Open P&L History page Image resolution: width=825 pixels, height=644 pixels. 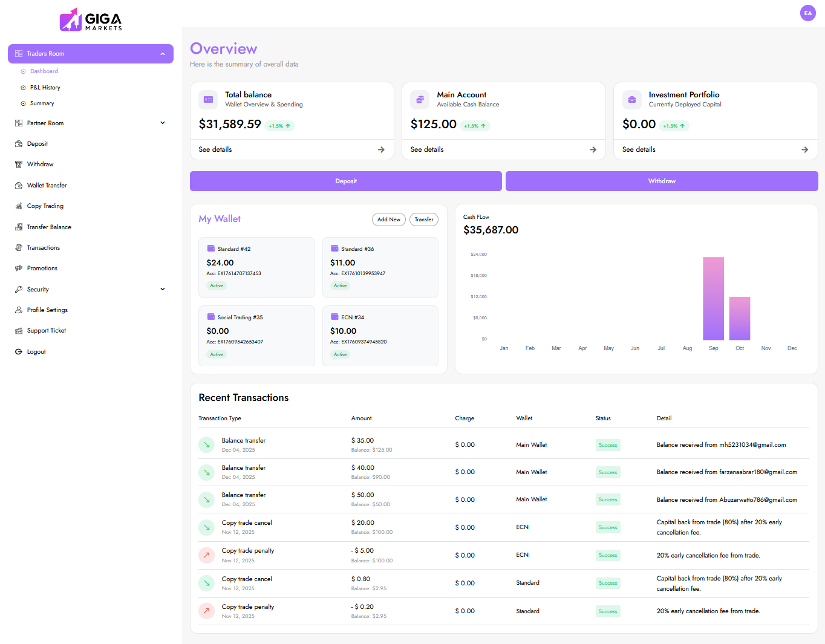[45, 88]
